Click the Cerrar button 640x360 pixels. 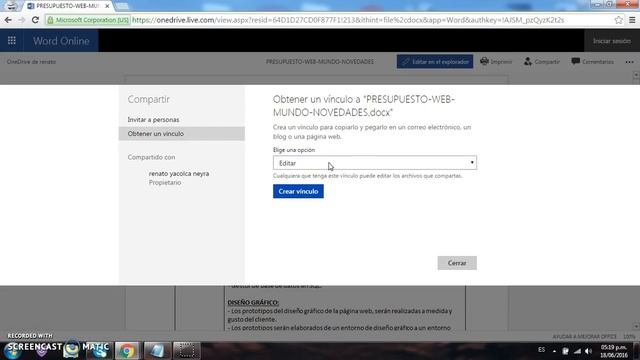pos(457,263)
